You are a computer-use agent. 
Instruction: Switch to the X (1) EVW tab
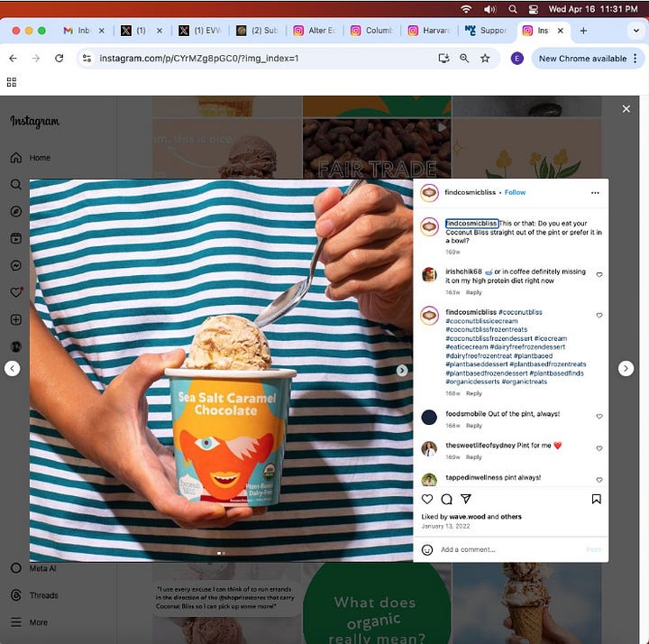coord(200,31)
